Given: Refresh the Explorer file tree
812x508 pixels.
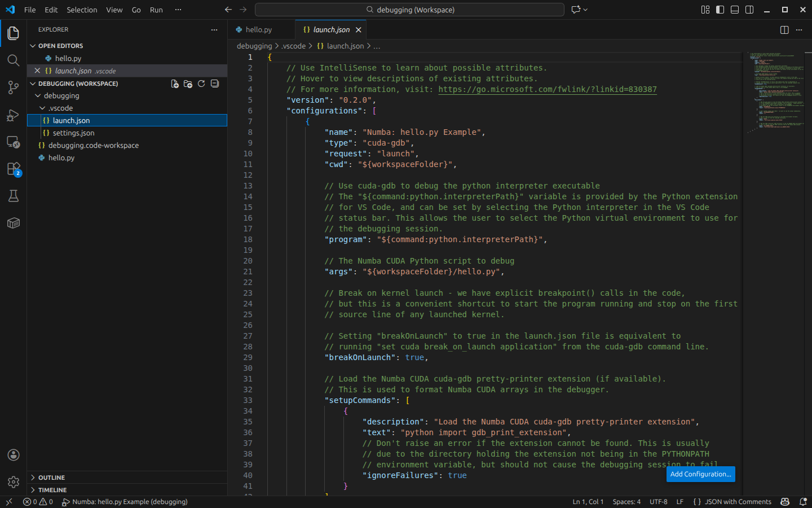Looking at the screenshot, I should [x=201, y=84].
